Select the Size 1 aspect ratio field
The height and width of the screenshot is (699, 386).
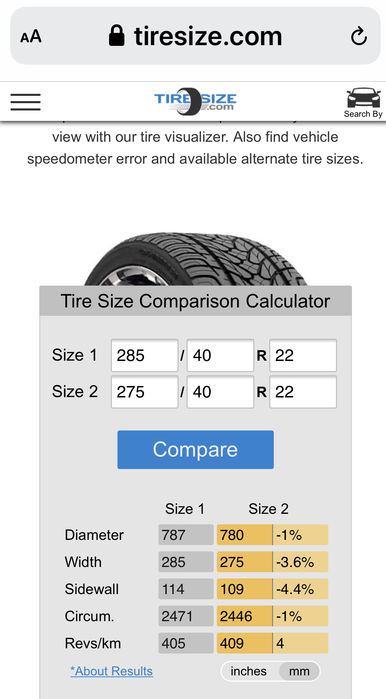pos(220,355)
